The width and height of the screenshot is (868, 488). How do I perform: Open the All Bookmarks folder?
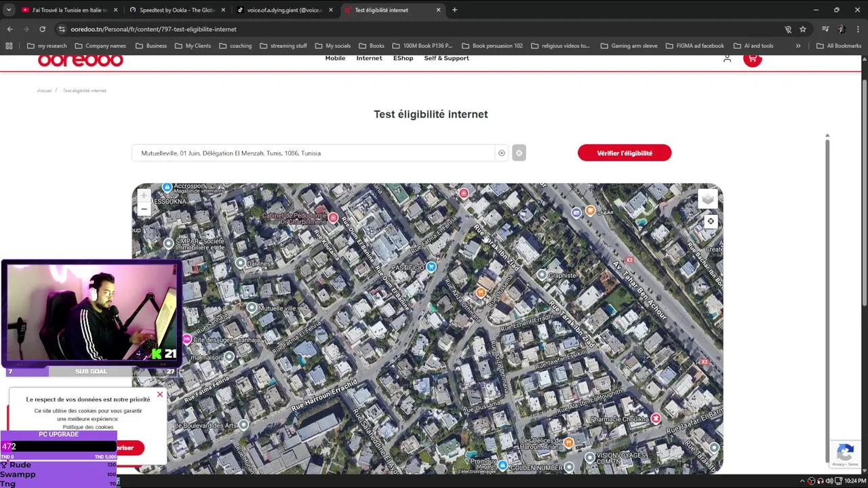[838, 46]
